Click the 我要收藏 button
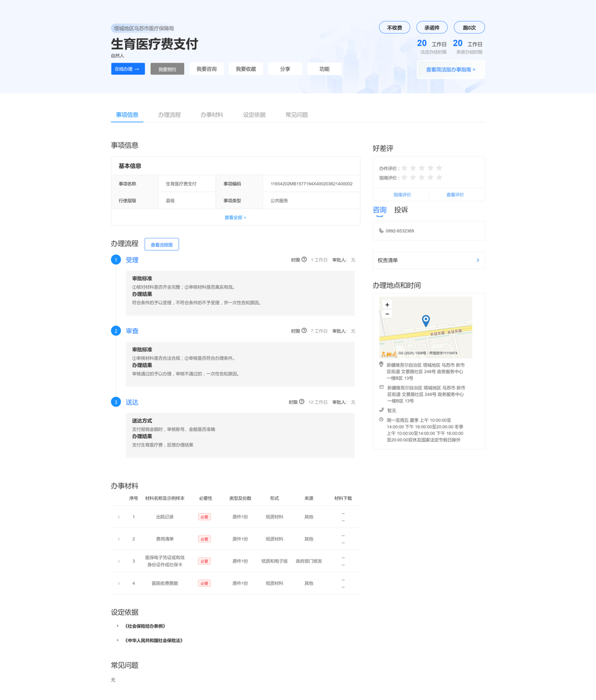The height and width of the screenshot is (700, 596). [x=246, y=69]
